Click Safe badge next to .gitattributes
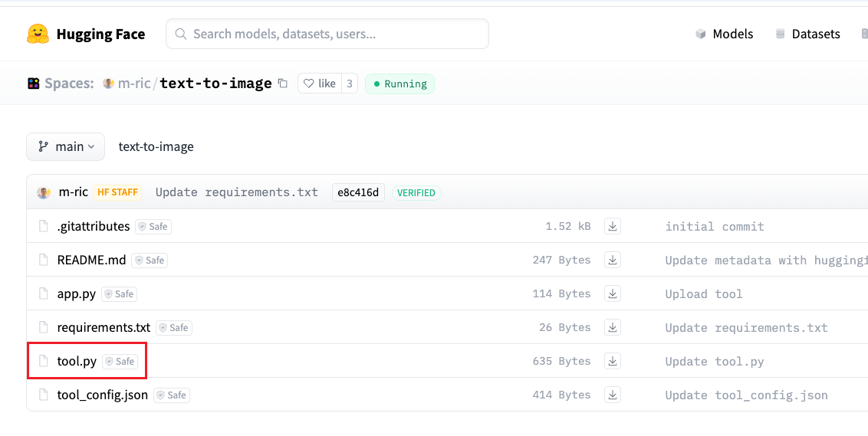The image size is (868, 436). tap(153, 226)
